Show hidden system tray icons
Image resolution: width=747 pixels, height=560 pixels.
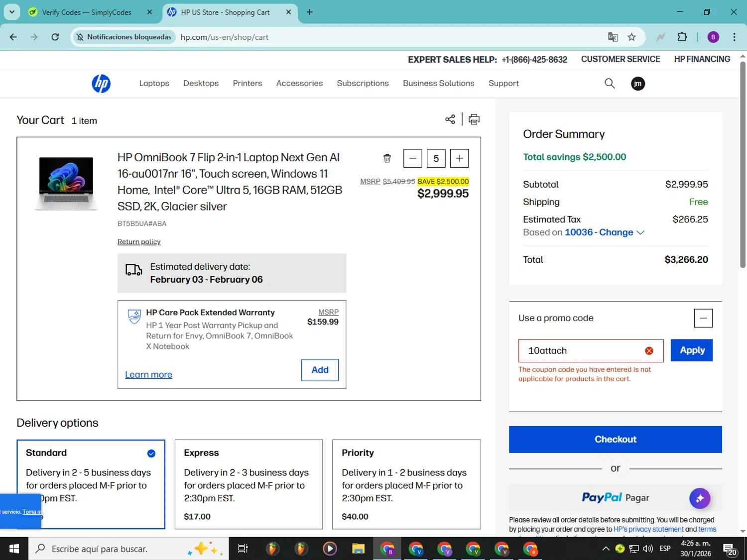(606, 549)
